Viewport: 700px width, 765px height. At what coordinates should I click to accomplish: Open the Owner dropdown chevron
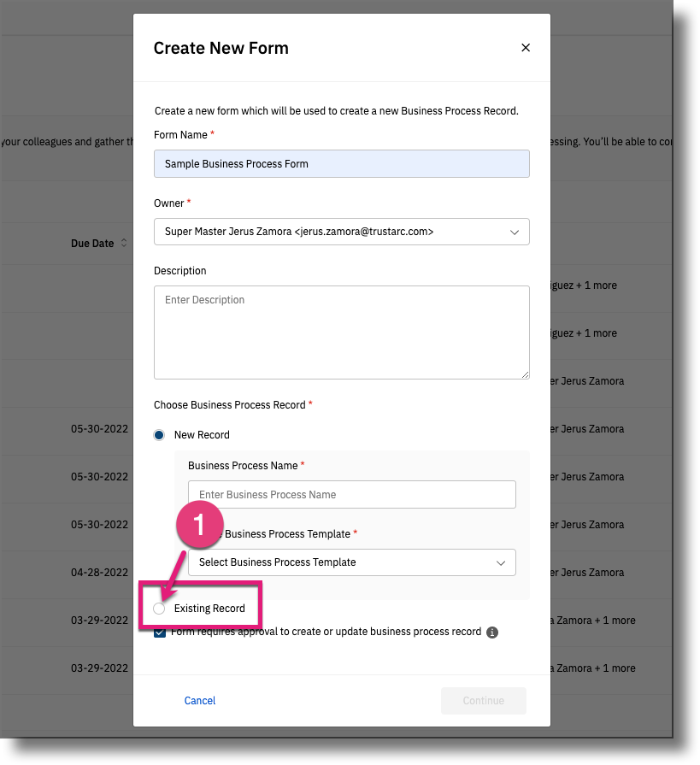tap(515, 232)
